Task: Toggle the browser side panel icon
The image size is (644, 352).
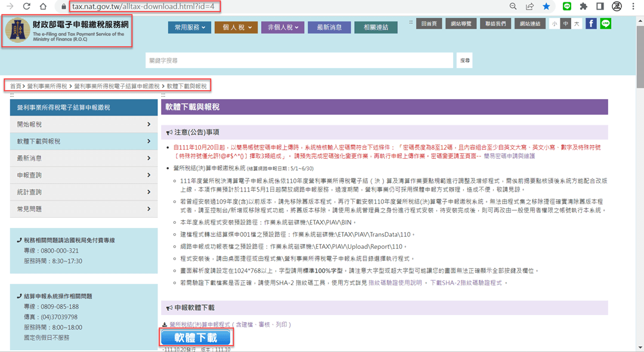Action: 600,6
